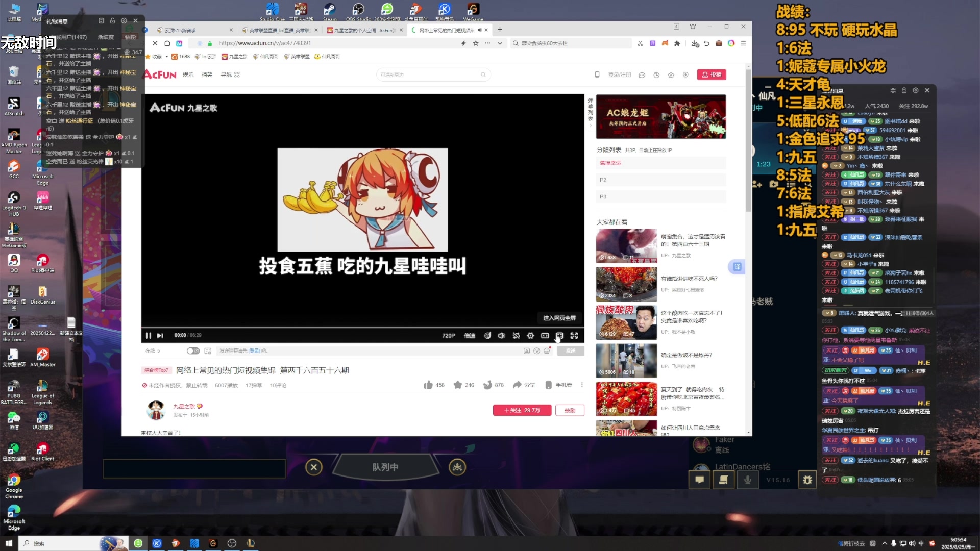Open uploader 九星之歌 profile link

pos(184,406)
